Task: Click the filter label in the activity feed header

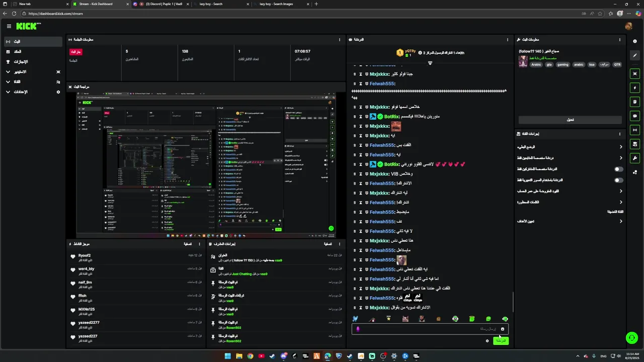Action: 188,244
